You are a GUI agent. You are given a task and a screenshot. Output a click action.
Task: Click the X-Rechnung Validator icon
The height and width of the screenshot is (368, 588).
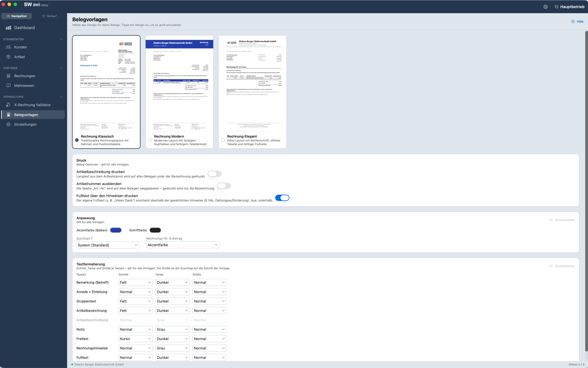pos(8,105)
